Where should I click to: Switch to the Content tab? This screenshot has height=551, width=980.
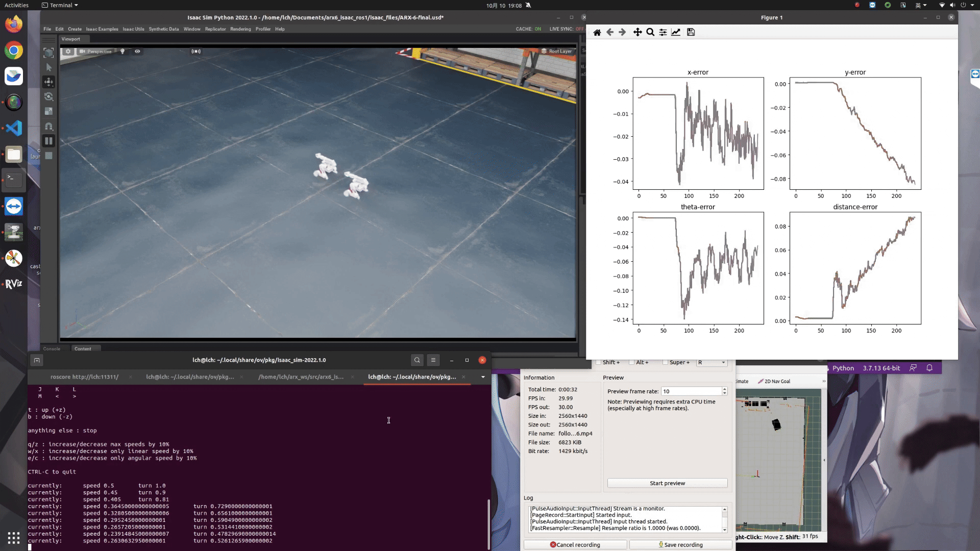coord(83,349)
